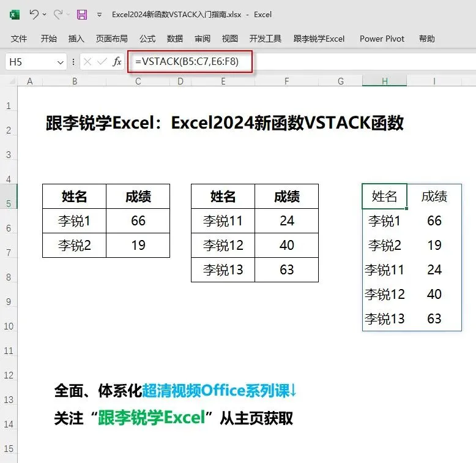Select column C header
Viewport: 476px width, 463px height.
coord(138,81)
